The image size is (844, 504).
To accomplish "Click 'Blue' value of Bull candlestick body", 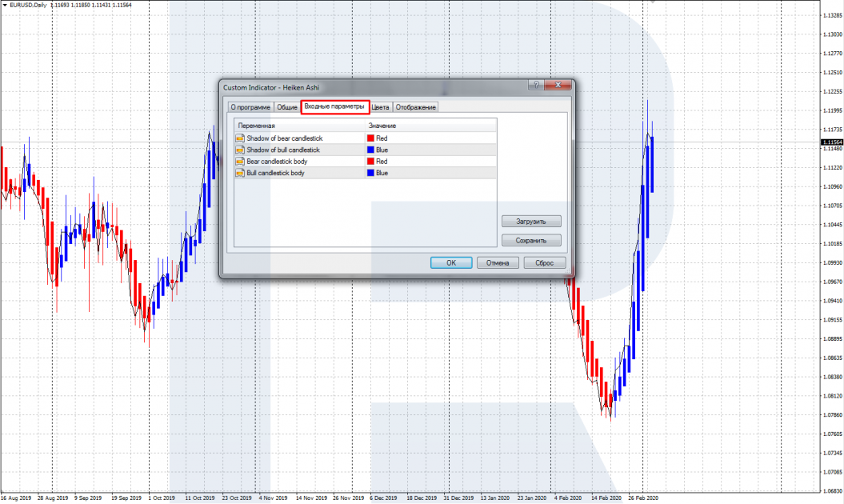I will tap(382, 173).
